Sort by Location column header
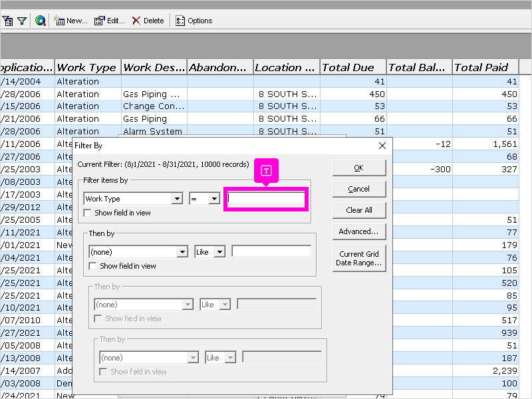The width and height of the screenshot is (532, 399). (287, 67)
